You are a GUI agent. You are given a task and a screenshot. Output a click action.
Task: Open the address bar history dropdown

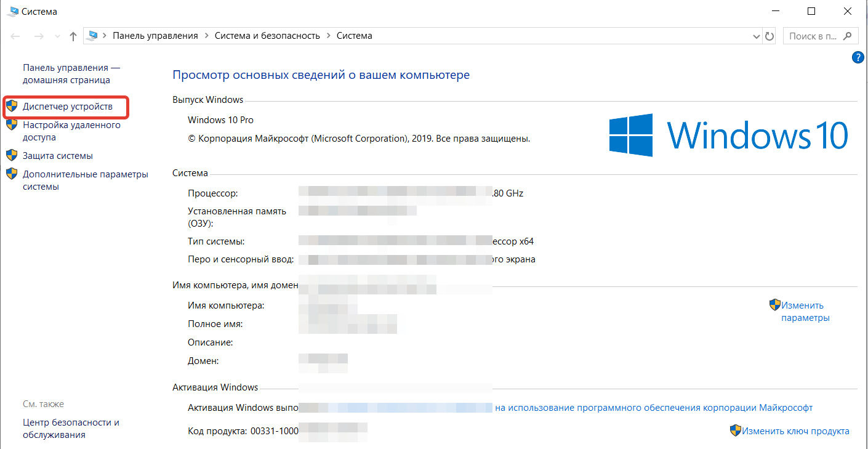click(757, 36)
